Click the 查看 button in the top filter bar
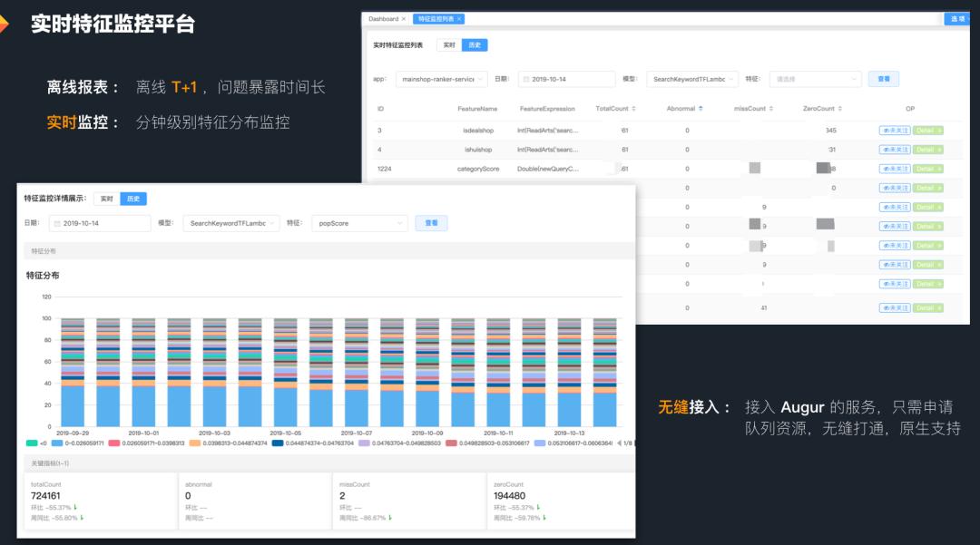 coord(882,80)
